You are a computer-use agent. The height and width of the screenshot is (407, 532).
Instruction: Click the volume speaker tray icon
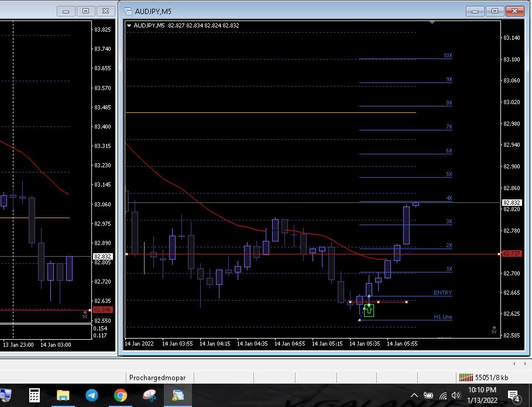pyautogui.click(x=456, y=396)
